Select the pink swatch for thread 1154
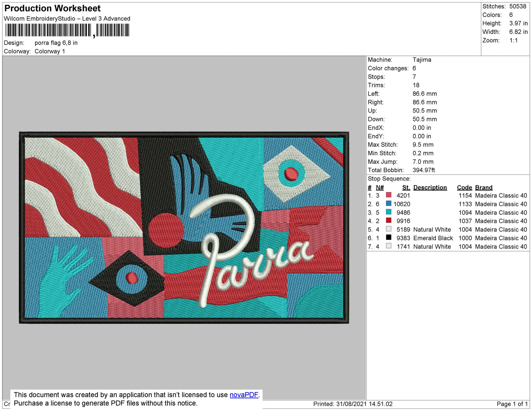Image resolution: width=532 pixels, height=411 pixels. (x=388, y=195)
